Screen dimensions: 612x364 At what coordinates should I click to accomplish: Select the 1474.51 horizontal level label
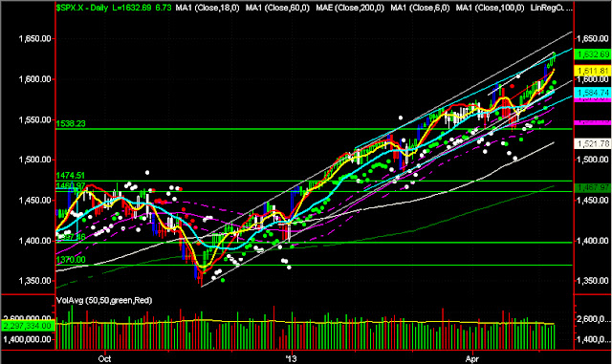point(71,176)
